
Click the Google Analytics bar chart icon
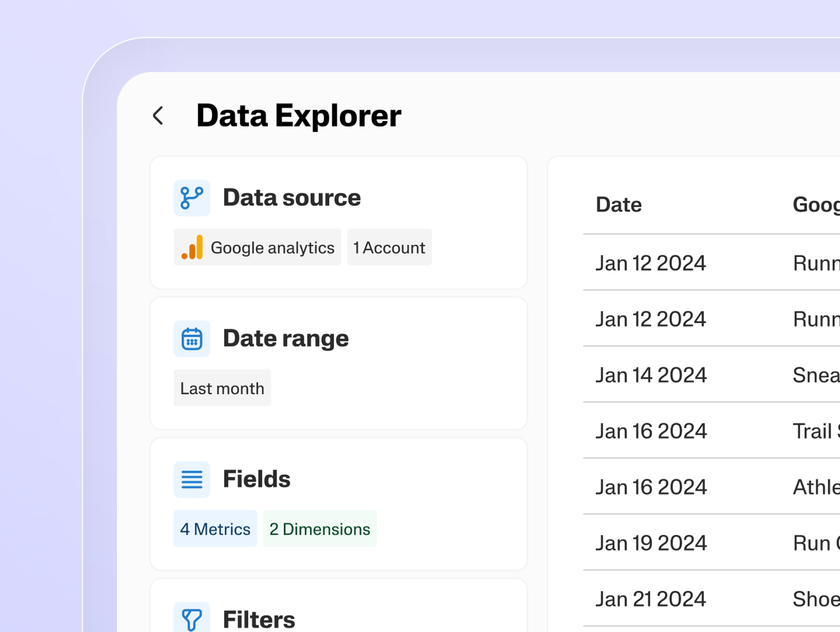(192, 247)
